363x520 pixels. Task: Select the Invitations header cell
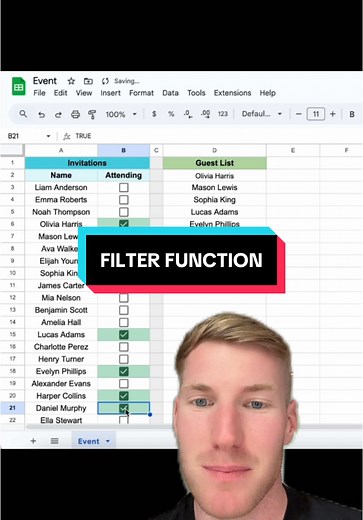87,163
